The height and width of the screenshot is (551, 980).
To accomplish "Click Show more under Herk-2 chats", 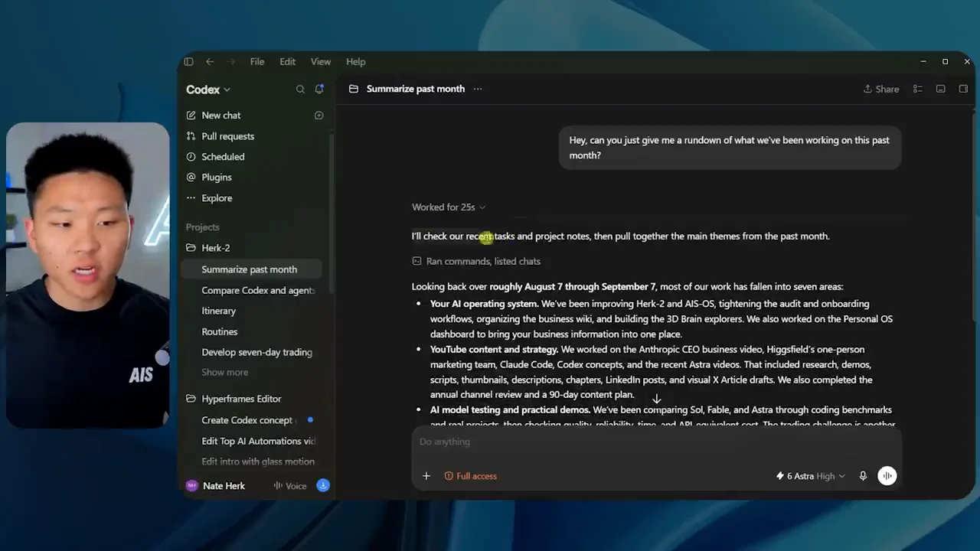I will tap(225, 373).
